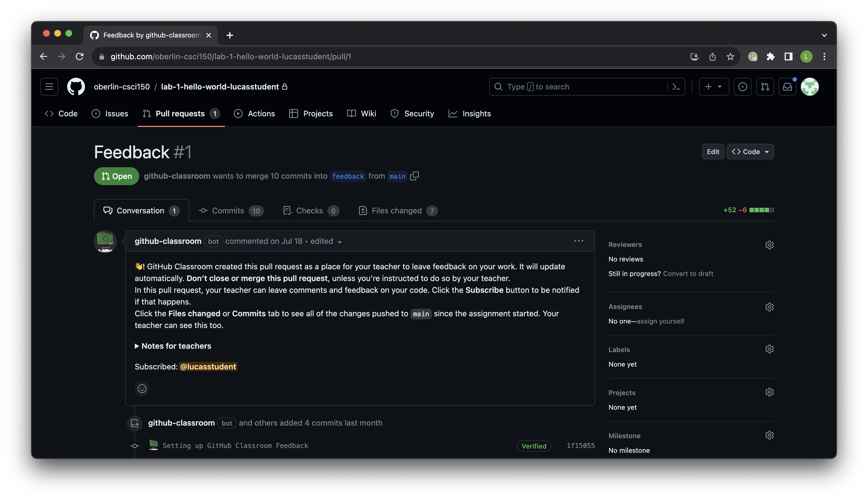This screenshot has width=868, height=500.
Task: Bookmark this page with star icon
Action: [x=730, y=56]
